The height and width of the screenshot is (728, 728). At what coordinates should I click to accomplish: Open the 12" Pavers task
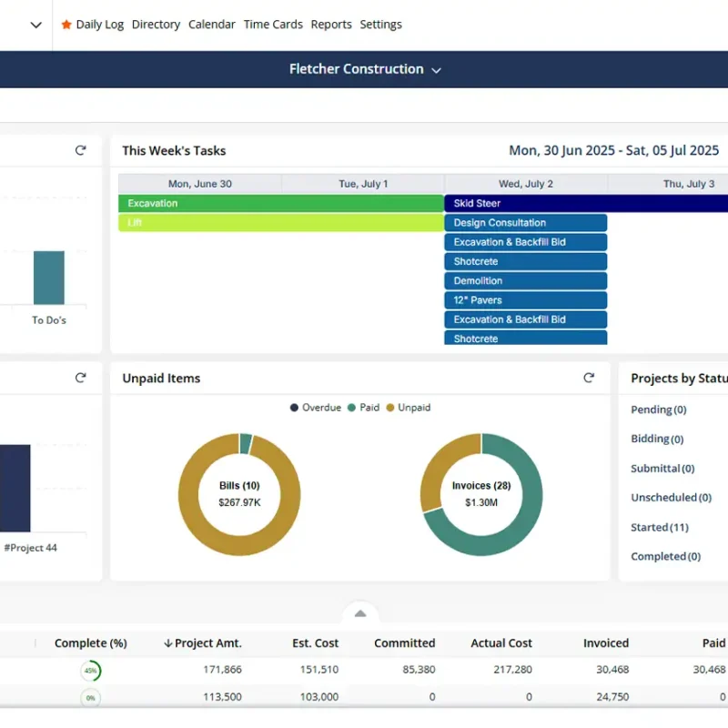(526, 300)
